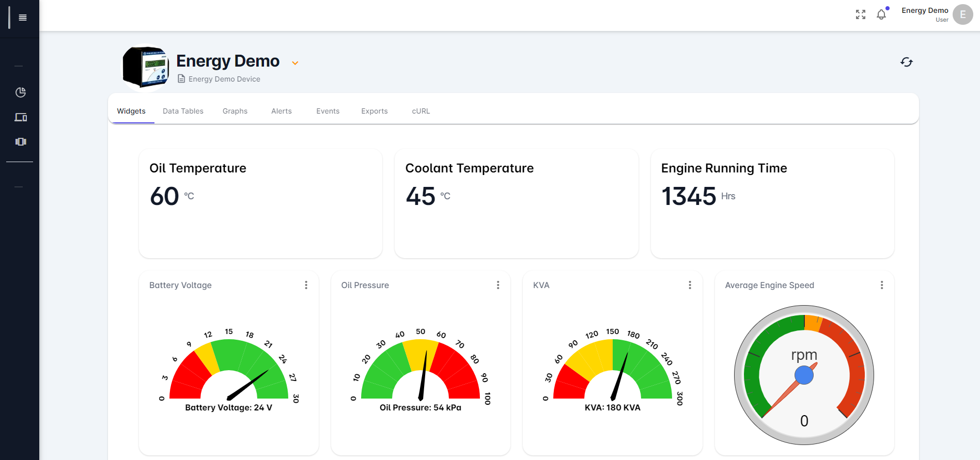Open the Alerts tab
Viewport: 980px width, 460px height.
coord(282,111)
